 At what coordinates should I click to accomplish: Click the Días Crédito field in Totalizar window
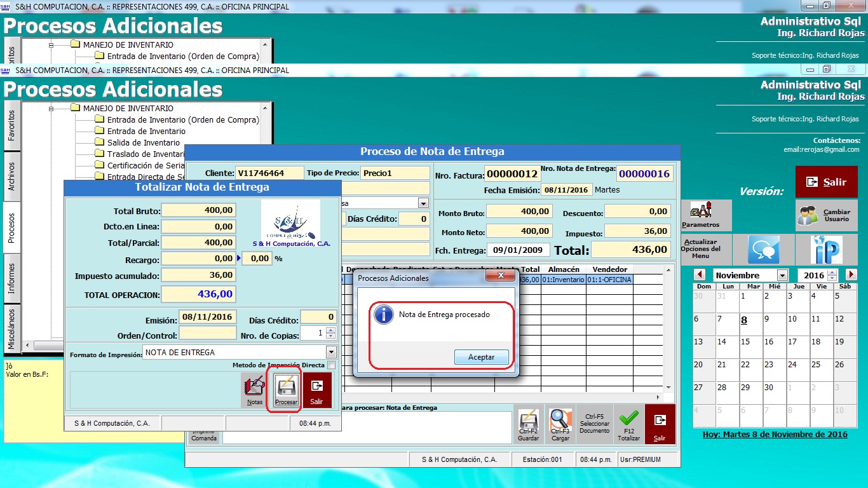pyautogui.click(x=318, y=316)
